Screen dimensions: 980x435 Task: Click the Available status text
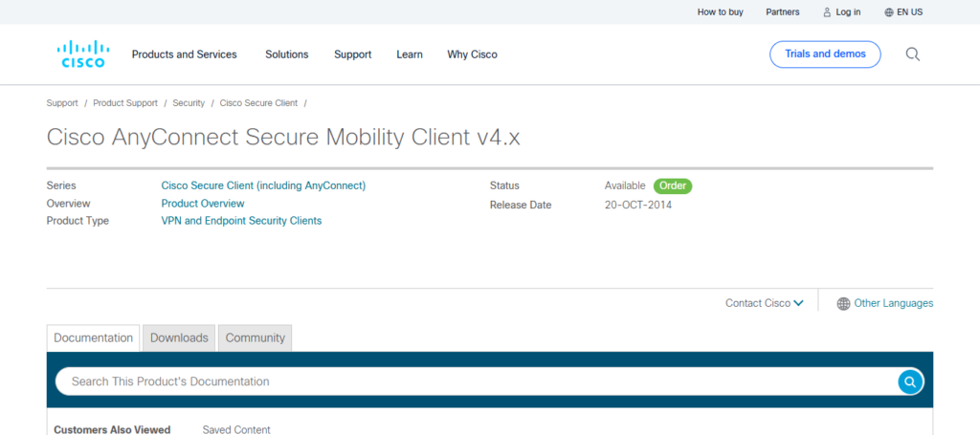(624, 185)
